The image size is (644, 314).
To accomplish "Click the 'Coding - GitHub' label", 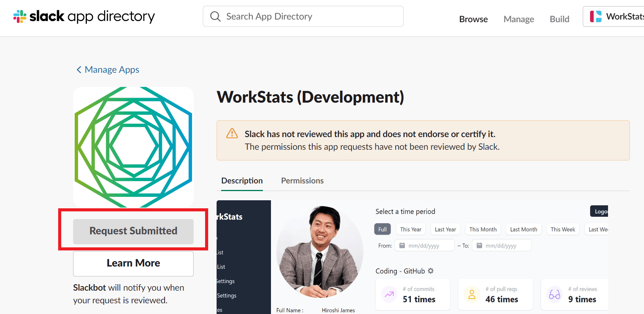I will [400, 271].
